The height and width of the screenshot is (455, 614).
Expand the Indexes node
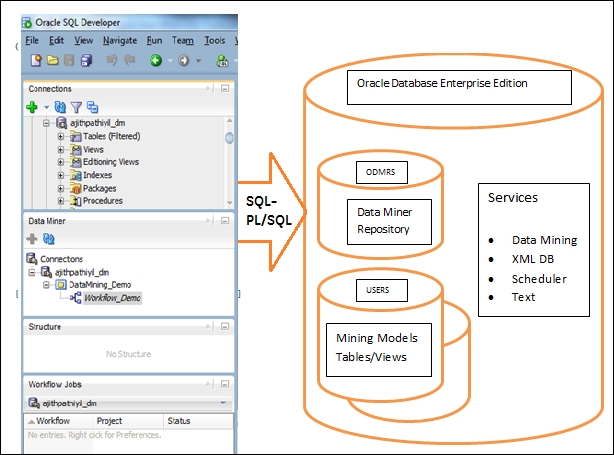(x=61, y=175)
